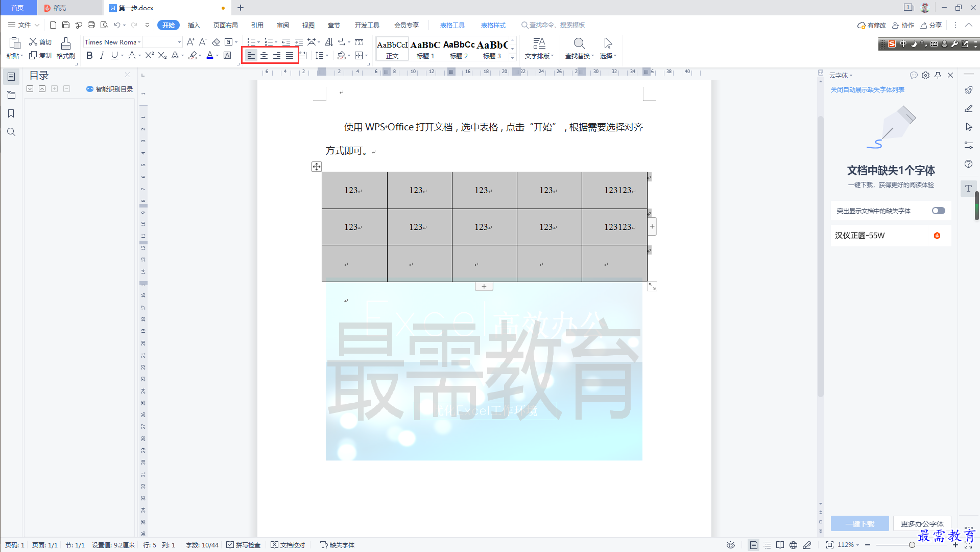Click the Superscript X² icon
The height and width of the screenshot is (552, 980).
[x=149, y=55]
